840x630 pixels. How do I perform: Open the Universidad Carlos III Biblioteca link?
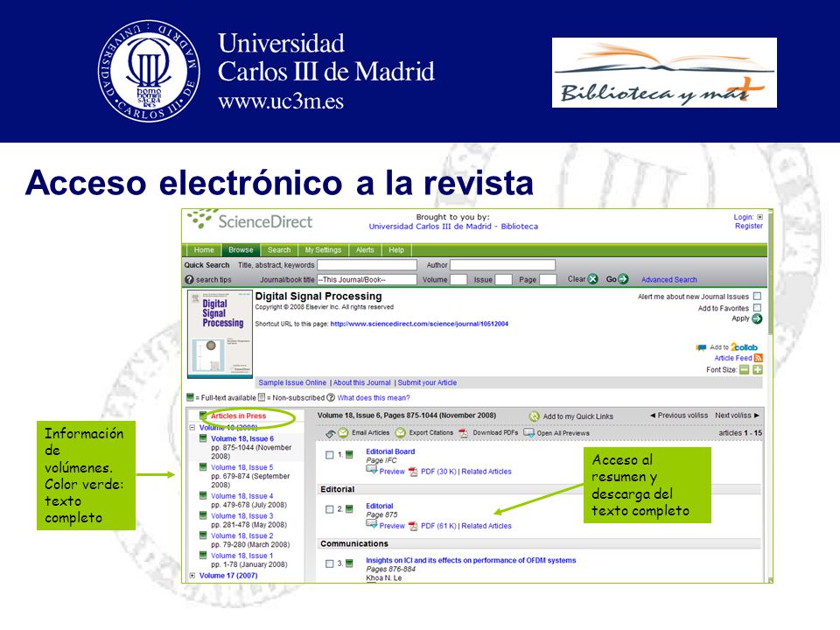pyautogui.click(x=453, y=227)
